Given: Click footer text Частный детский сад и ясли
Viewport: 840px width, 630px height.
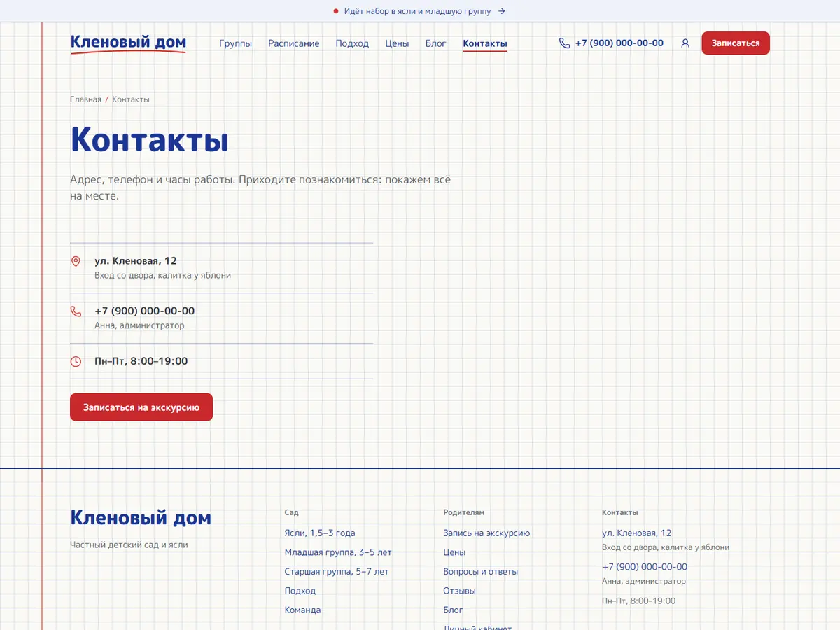Looking at the screenshot, I should point(129,545).
